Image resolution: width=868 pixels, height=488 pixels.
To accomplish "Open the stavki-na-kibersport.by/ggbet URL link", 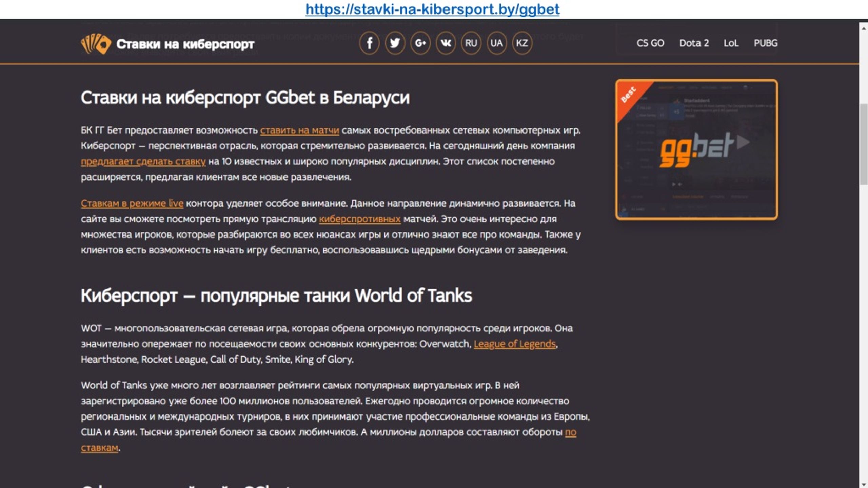I will point(432,9).
